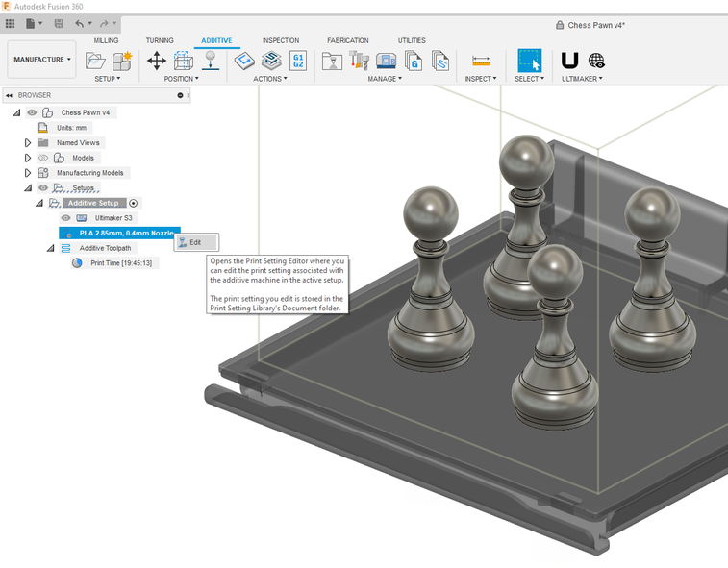728x568 pixels.
Task: Open the Print Setting Library icon
Action: coord(440,61)
